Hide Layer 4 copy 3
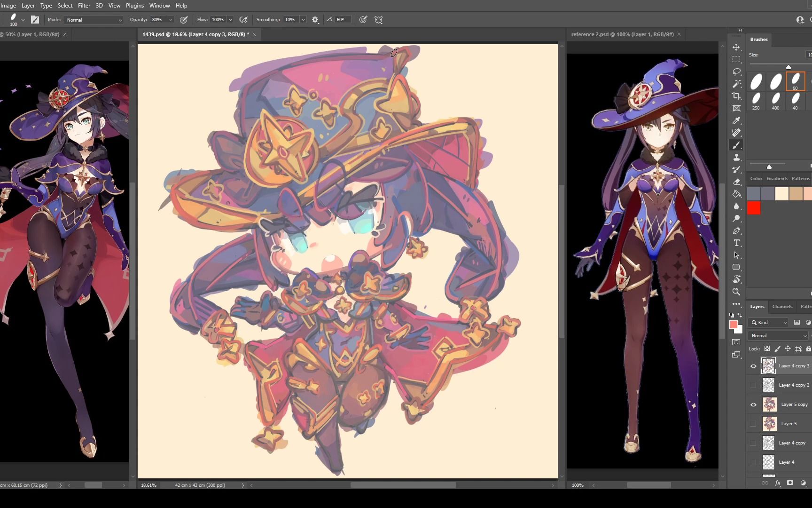 coord(753,366)
